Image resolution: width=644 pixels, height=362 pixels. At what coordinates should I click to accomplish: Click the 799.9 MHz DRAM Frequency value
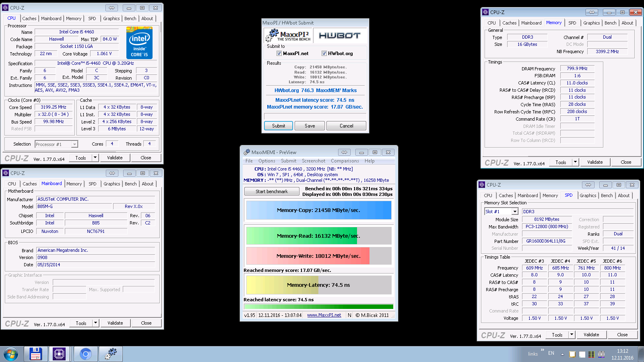[577, 68]
